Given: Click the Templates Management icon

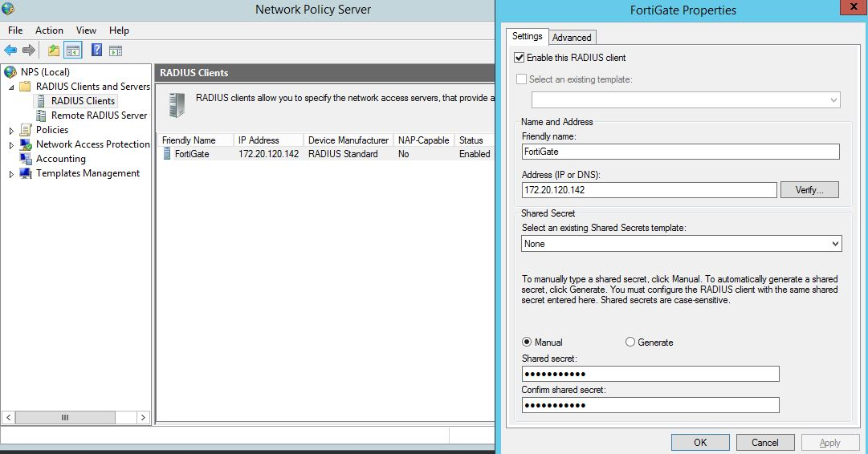Looking at the screenshot, I should [x=26, y=173].
